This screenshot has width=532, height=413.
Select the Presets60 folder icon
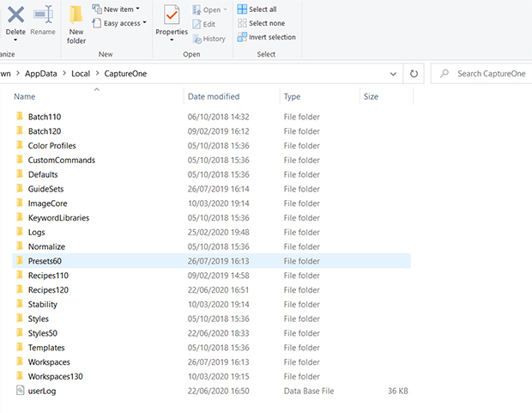(20, 261)
